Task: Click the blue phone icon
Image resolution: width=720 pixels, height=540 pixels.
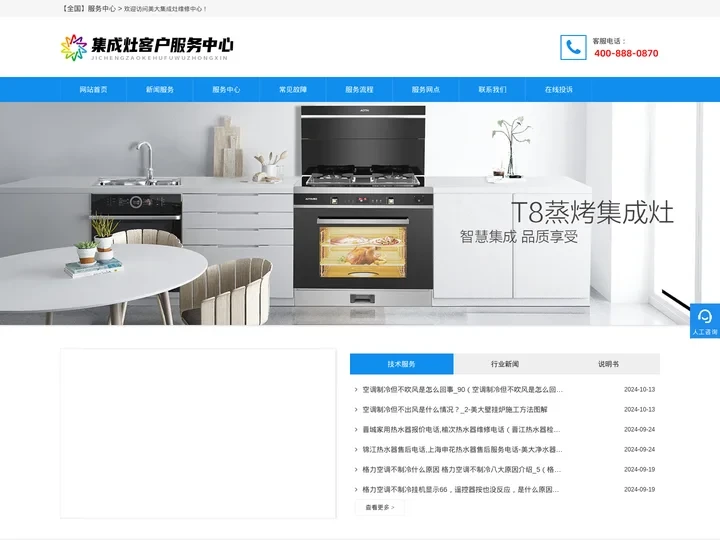Action: [x=573, y=47]
